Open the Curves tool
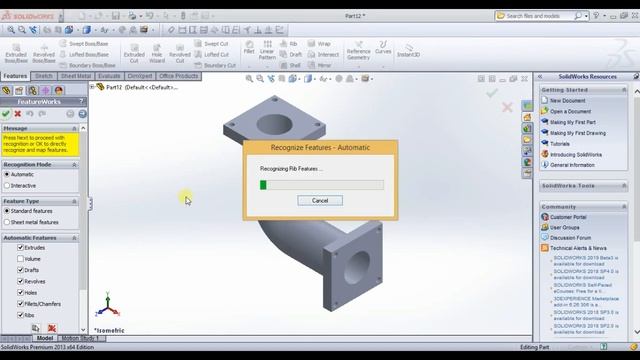The width and height of the screenshot is (640, 360). click(383, 48)
